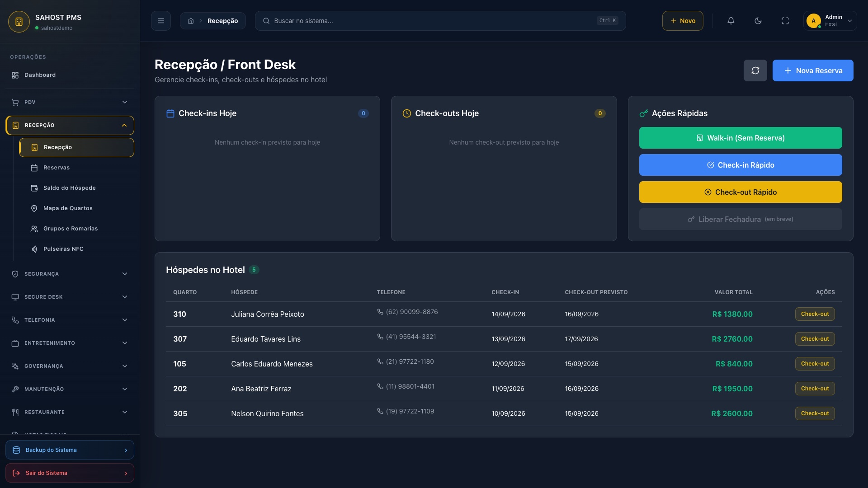Select the Recepção submenu item

coord(76,147)
